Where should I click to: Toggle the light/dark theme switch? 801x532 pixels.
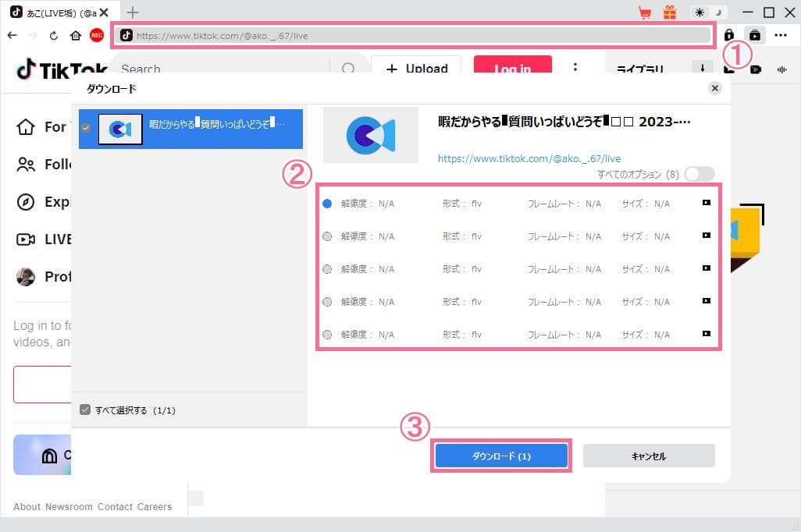[x=709, y=12]
